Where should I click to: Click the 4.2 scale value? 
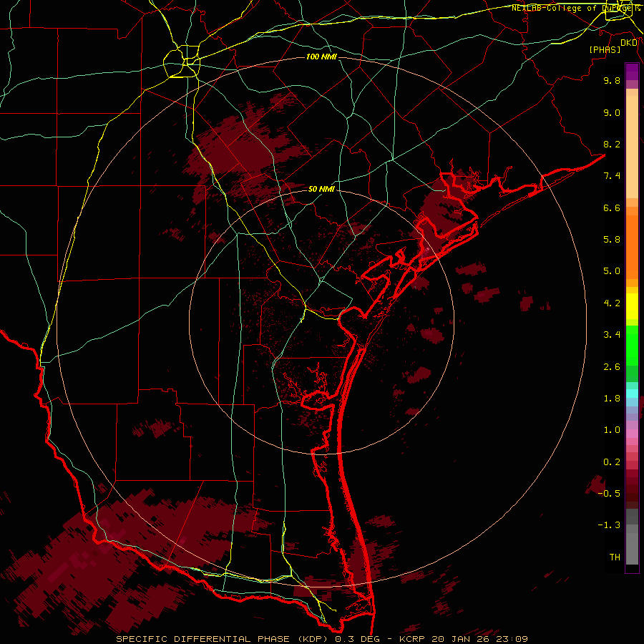(612, 303)
